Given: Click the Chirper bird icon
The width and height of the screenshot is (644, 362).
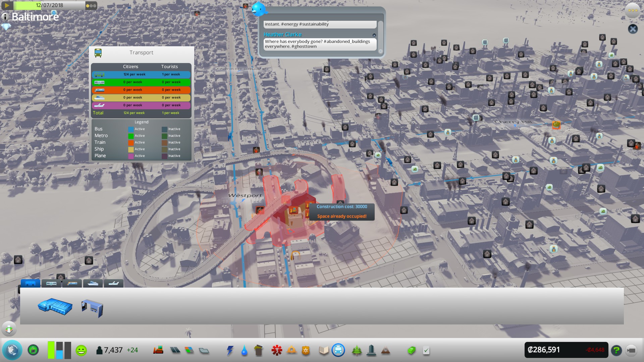Looking at the screenshot, I should click(259, 9).
